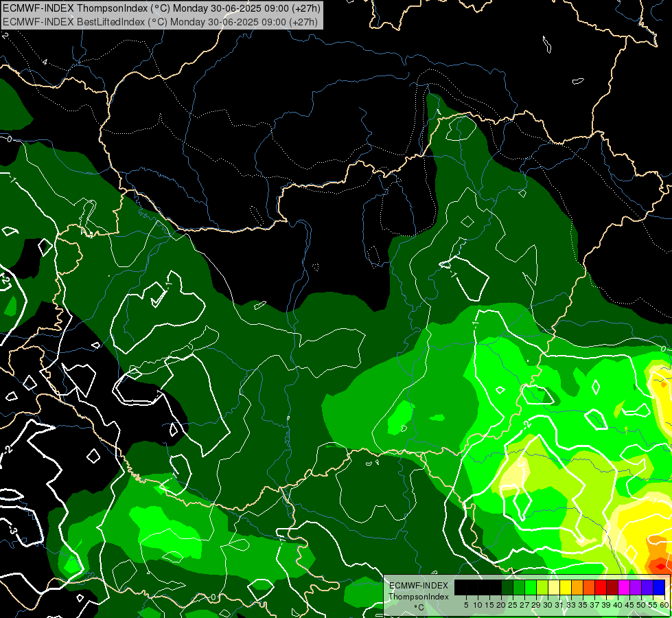Click the legend tick label 45
Screen dimensions: 672x618
coord(630,605)
